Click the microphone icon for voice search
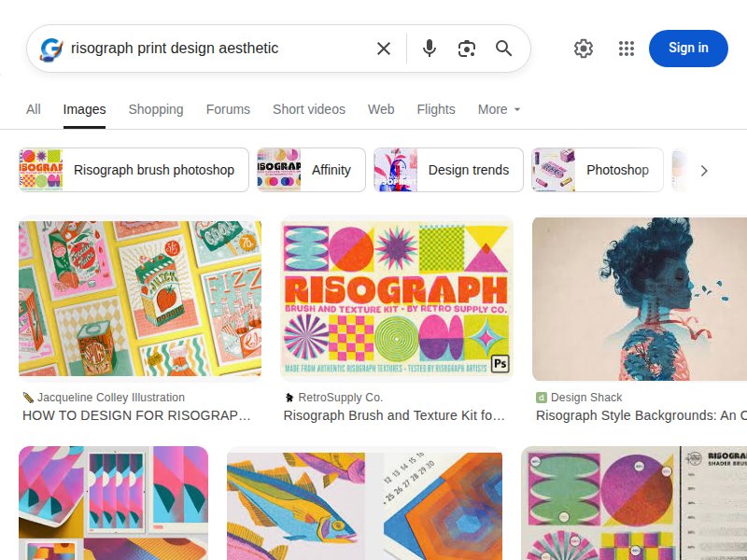 coord(430,49)
